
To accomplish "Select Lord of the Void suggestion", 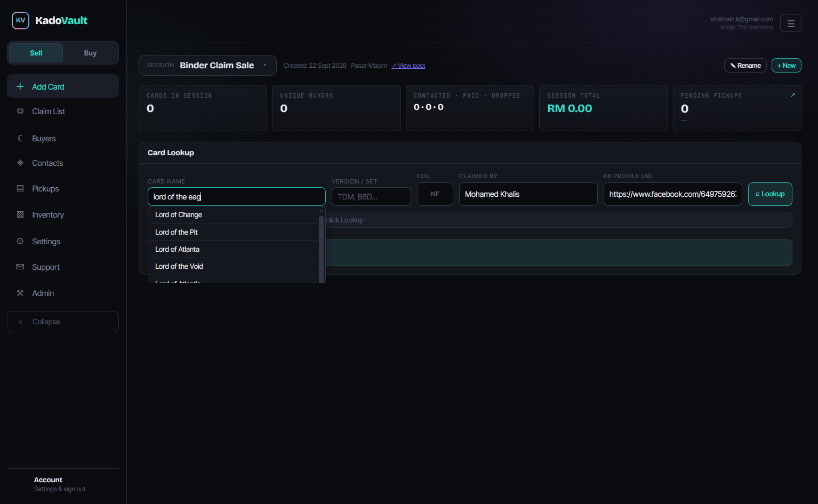I will click(233, 266).
